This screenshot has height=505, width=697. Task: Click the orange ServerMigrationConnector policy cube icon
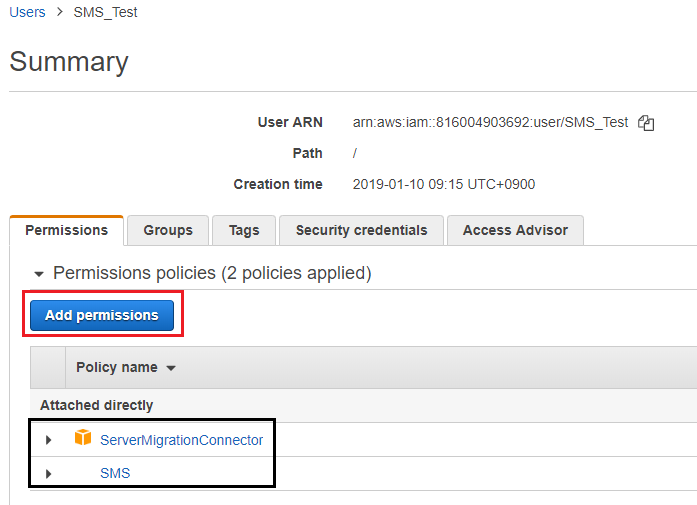pyautogui.click(x=83, y=437)
